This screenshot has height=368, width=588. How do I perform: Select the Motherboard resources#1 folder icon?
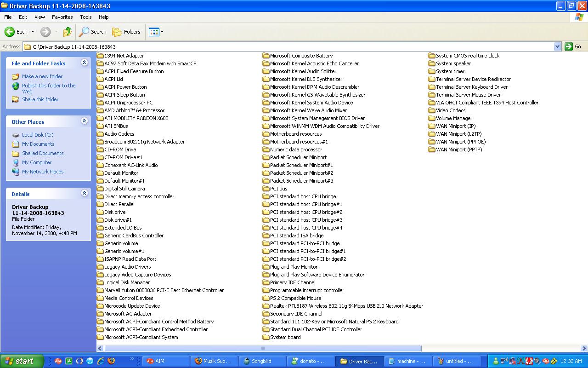point(266,142)
